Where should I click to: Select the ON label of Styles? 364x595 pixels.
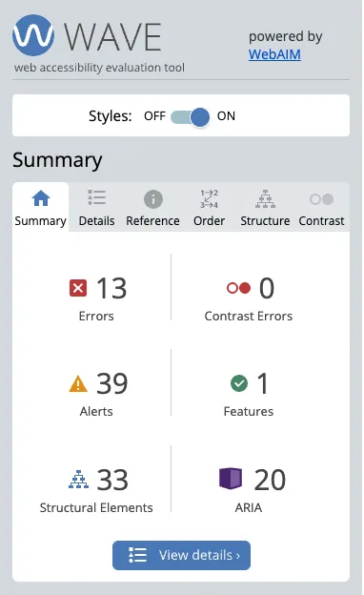tap(226, 115)
